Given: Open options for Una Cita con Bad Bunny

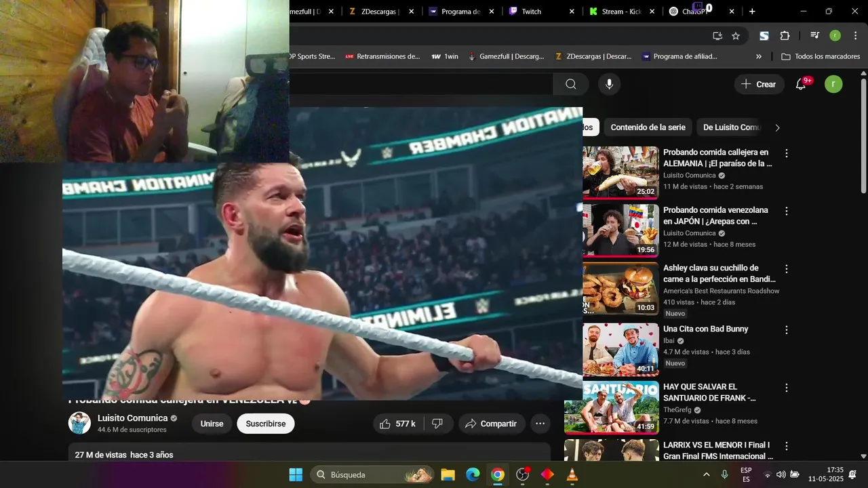Looking at the screenshot, I should 787,329.
